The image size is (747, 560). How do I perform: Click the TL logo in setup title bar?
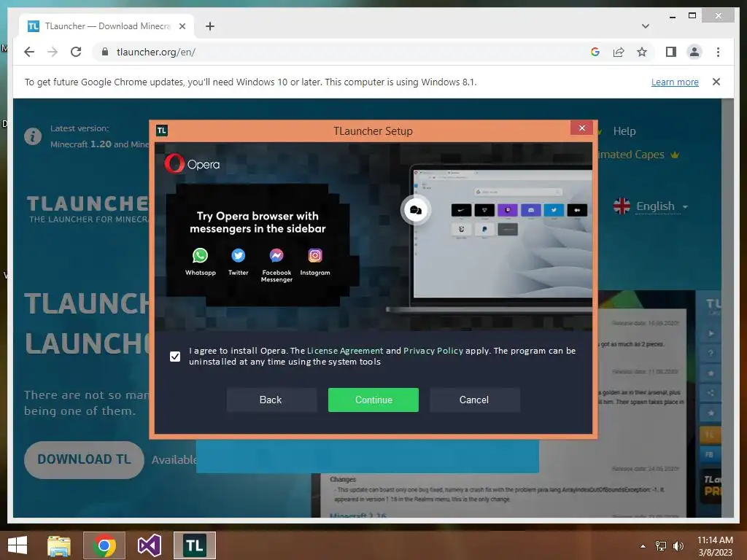(x=161, y=131)
